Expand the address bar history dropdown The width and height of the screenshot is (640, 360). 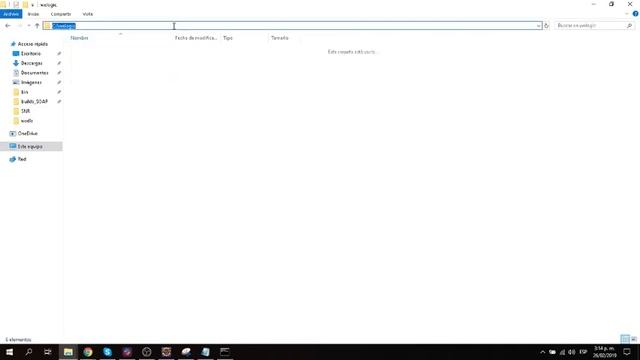538,26
